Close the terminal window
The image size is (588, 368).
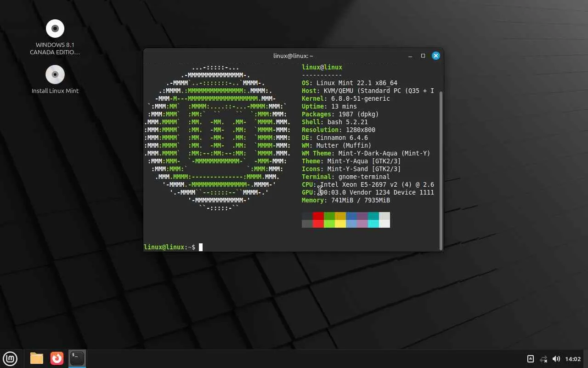[436, 56]
